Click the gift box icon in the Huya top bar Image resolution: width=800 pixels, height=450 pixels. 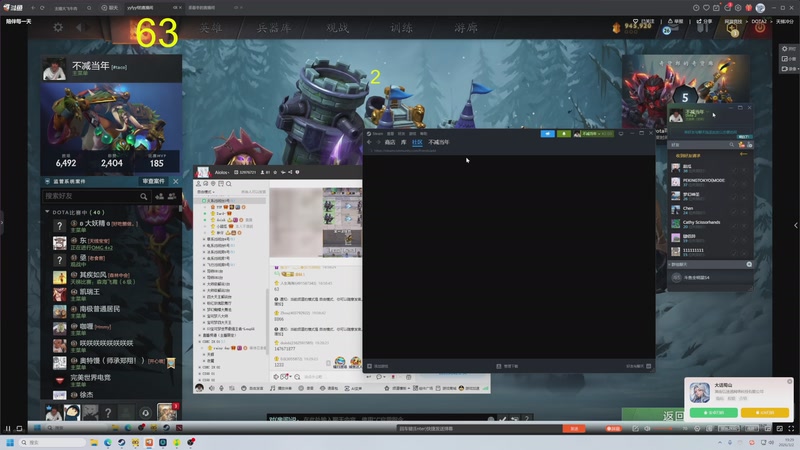click(748, 8)
